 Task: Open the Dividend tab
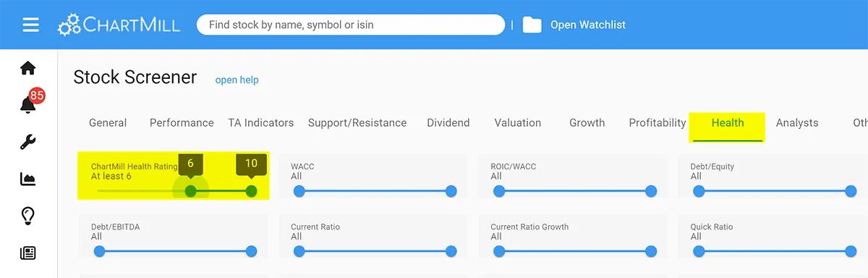pyautogui.click(x=448, y=122)
